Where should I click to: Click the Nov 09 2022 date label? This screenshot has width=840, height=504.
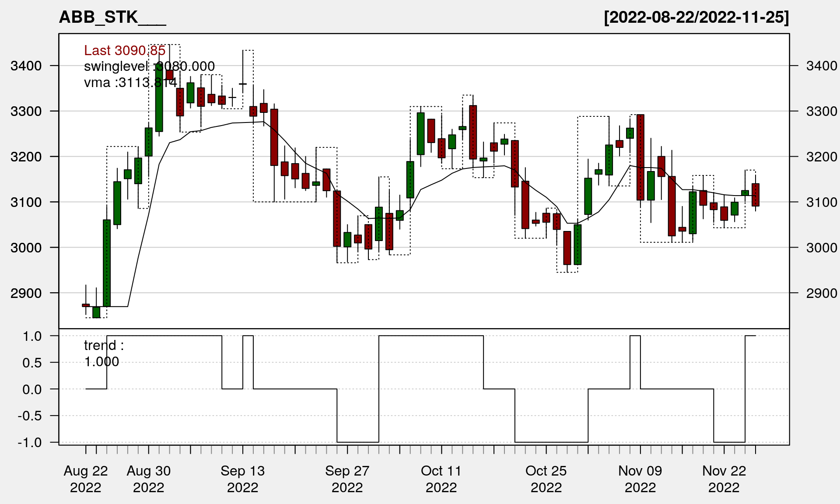pos(640,479)
